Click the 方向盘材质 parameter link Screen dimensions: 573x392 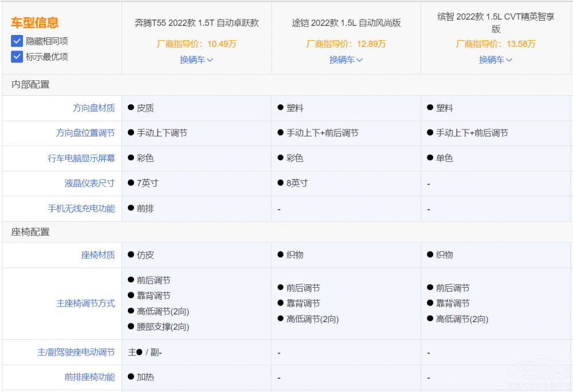[93, 108]
